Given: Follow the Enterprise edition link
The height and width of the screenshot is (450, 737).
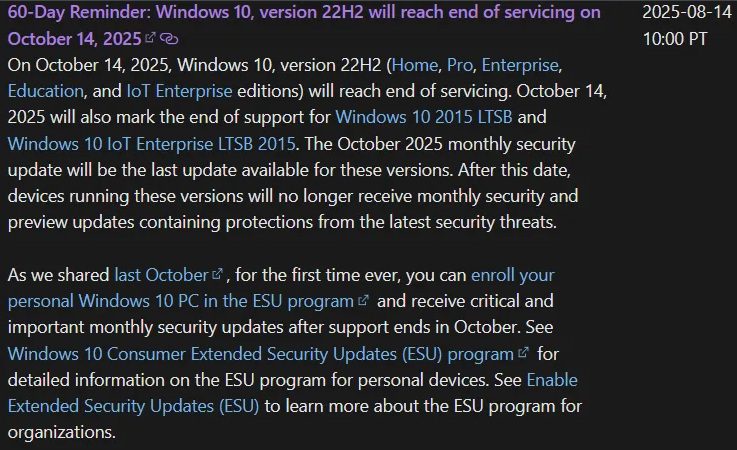Looking at the screenshot, I should (520, 65).
